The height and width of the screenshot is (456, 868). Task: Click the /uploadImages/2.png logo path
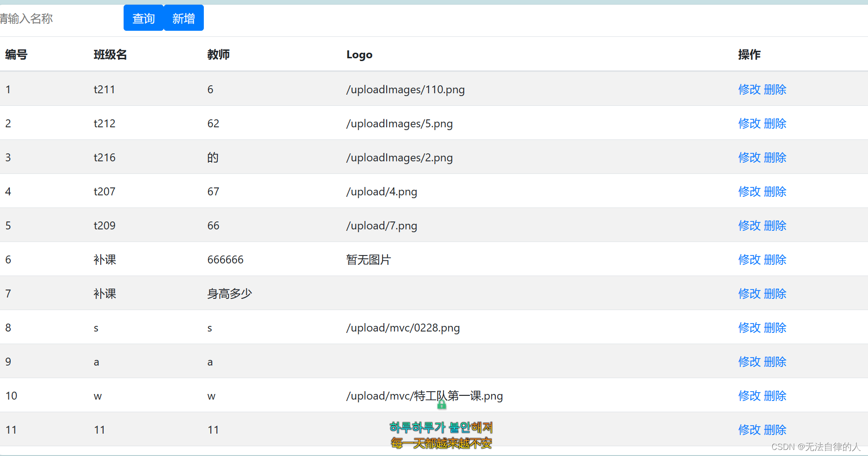(399, 158)
